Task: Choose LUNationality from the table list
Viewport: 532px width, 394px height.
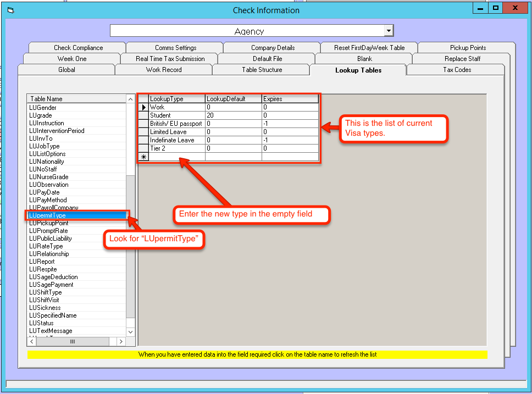Action: point(47,162)
